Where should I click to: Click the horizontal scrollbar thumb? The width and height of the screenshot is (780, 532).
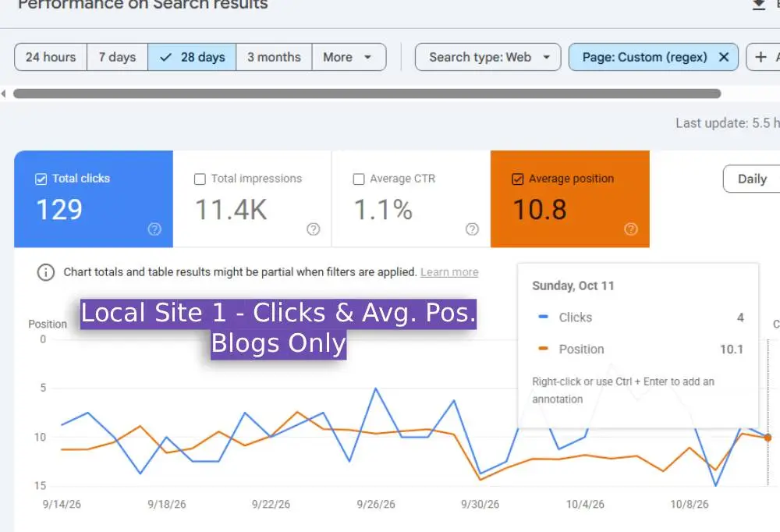tap(367, 94)
